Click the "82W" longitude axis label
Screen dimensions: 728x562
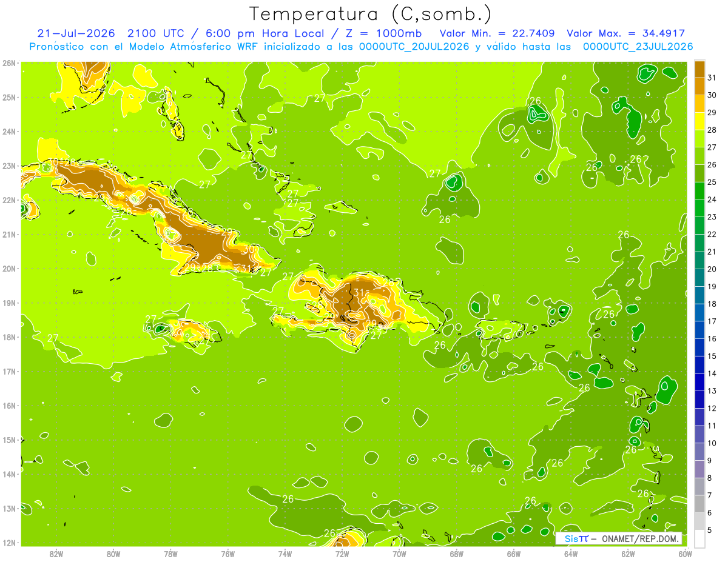point(56,554)
